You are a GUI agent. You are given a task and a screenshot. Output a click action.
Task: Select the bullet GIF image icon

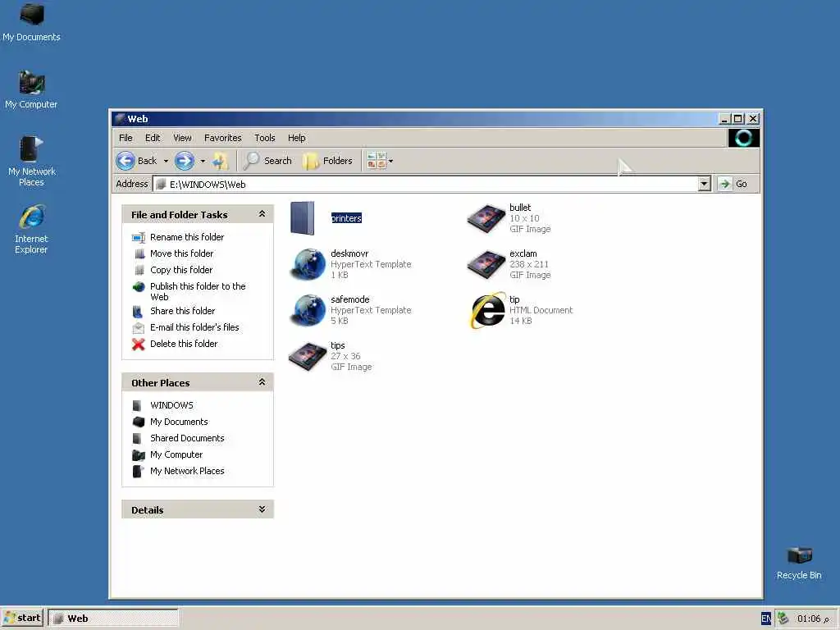pyautogui.click(x=486, y=218)
